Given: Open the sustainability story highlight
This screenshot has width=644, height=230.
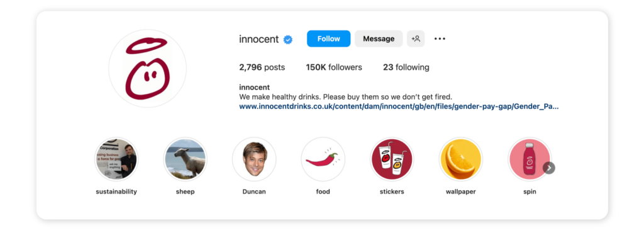Looking at the screenshot, I should (x=116, y=159).
